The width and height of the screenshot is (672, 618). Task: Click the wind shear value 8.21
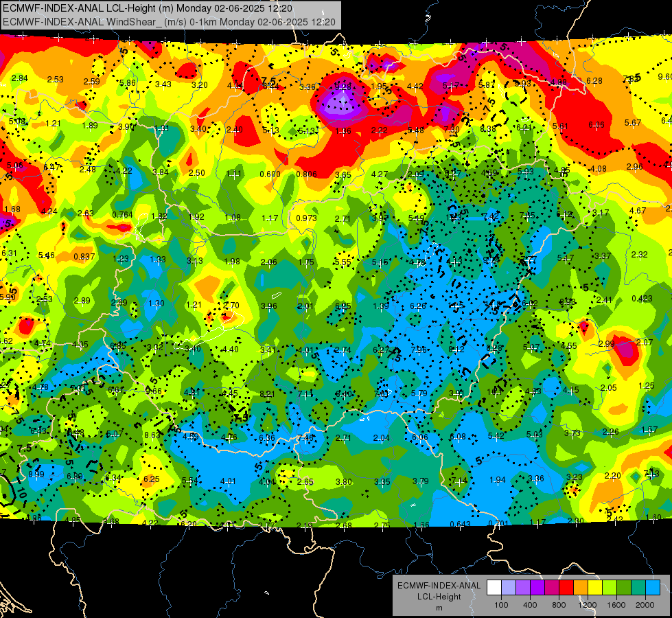[x=268, y=393]
